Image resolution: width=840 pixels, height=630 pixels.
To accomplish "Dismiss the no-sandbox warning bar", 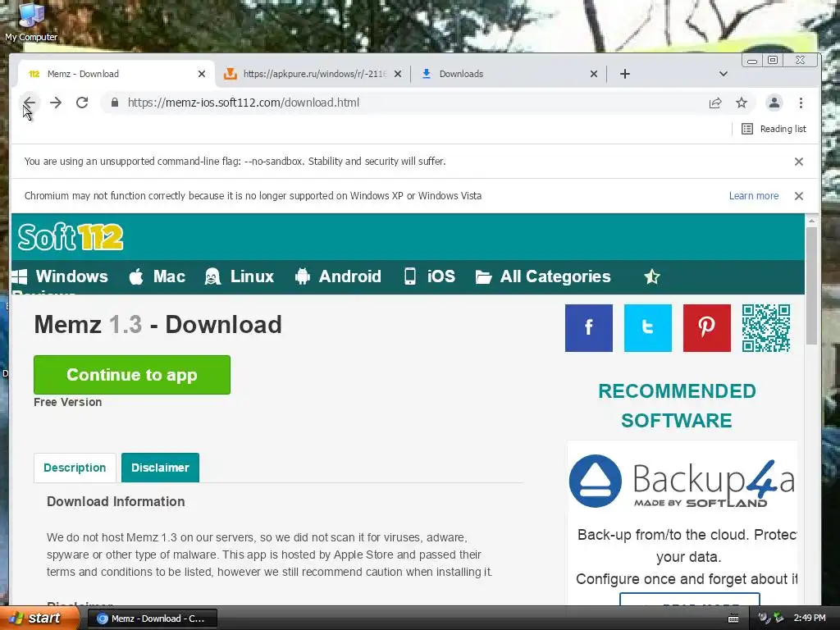I will 799,162.
